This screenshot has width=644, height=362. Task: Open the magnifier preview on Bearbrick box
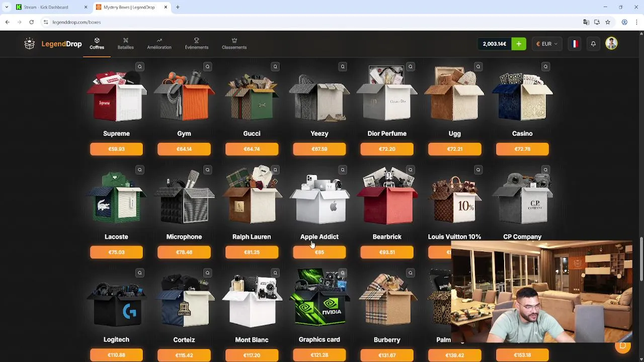(x=411, y=169)
